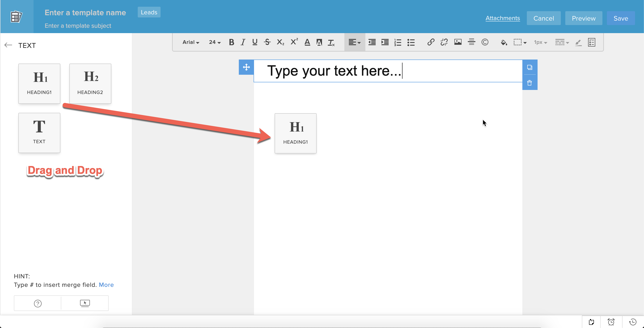Select the HEADING2 text component
This screenshot has width=644, height=328.
click(x=90, y=83)
